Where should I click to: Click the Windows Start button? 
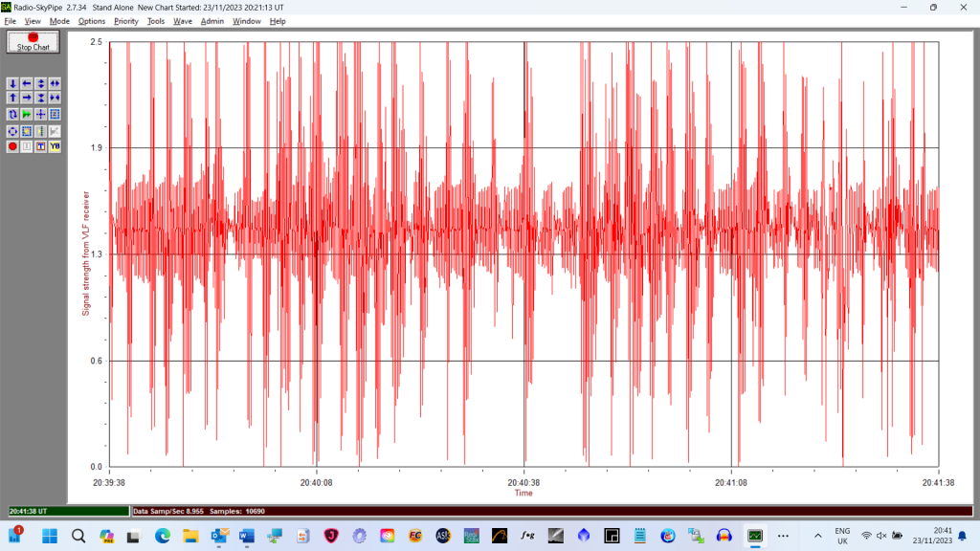click(x=50, y=536)
